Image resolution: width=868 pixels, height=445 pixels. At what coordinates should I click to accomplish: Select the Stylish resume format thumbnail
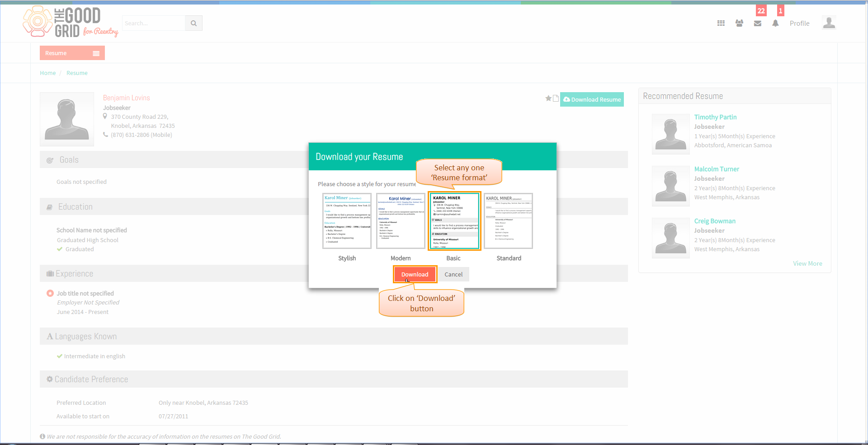click(x=347, y=221)
